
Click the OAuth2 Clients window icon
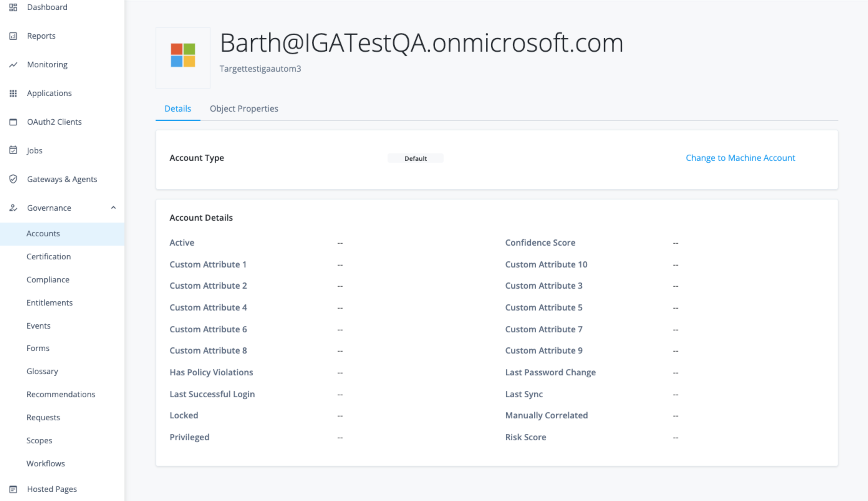click(x=13, y=122)
